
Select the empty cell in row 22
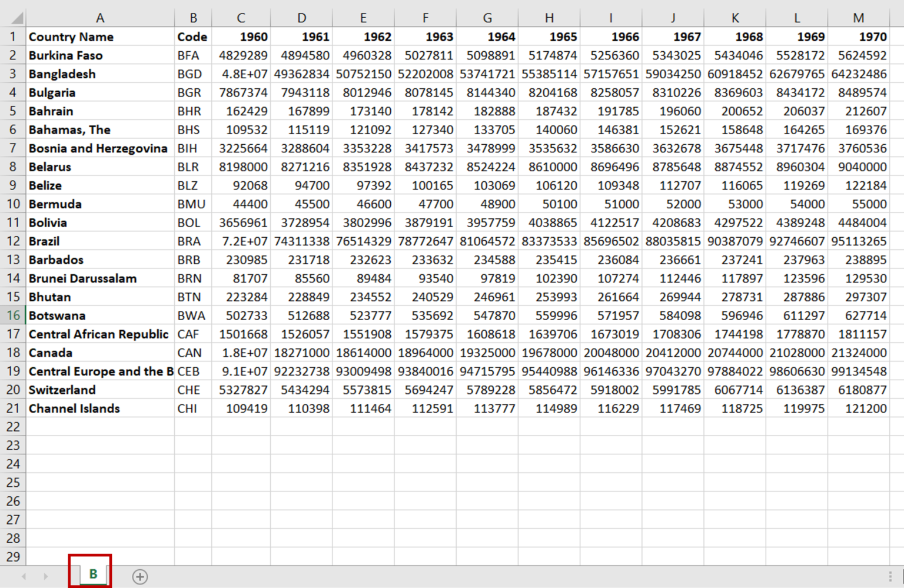click(x=100, y=427)
